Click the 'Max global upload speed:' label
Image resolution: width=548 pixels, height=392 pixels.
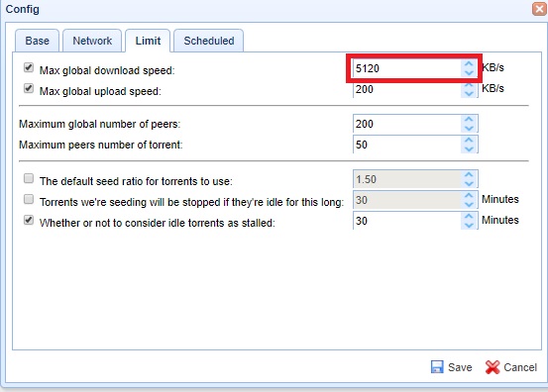pos(100,91)
